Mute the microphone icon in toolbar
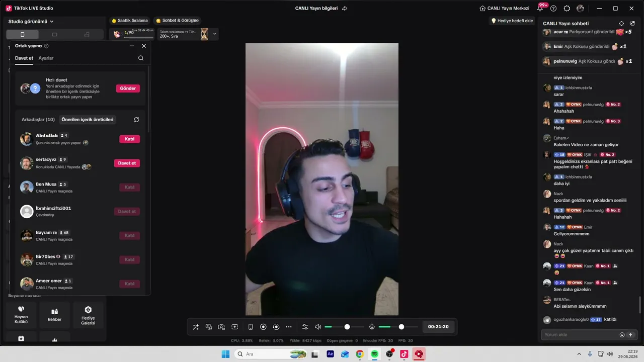This screenshot has height=362, width=644. tap(372, 327)
